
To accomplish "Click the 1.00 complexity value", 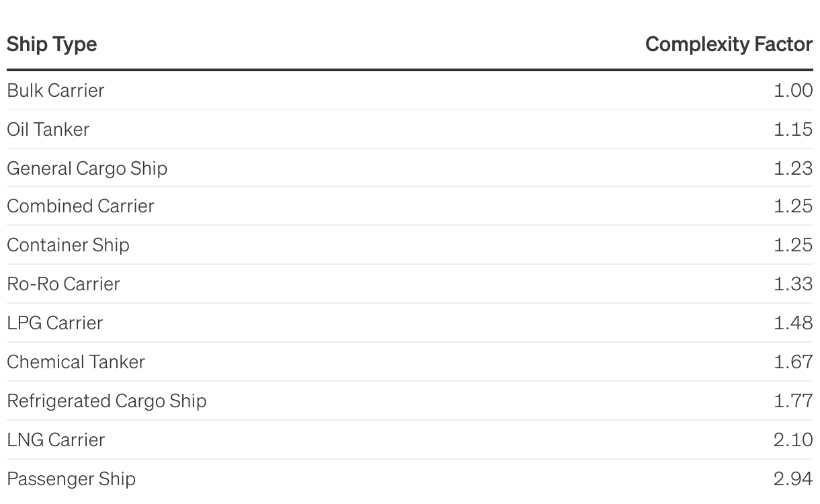I will tap(793, 90).
